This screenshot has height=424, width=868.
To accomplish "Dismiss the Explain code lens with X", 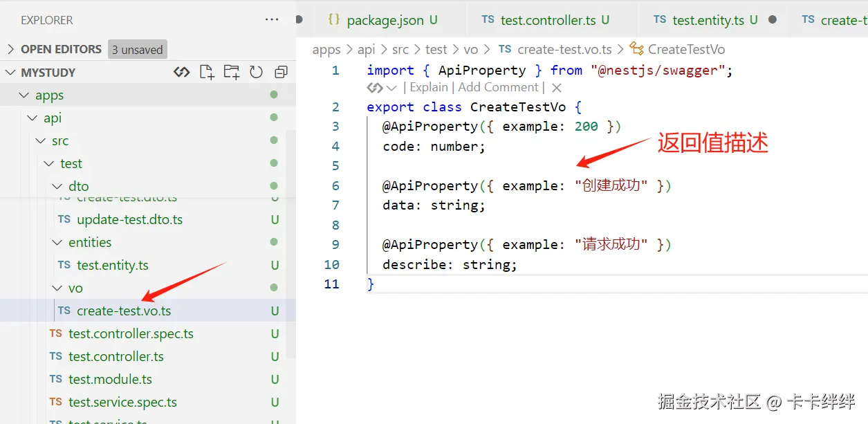I will tap(556, 88).
